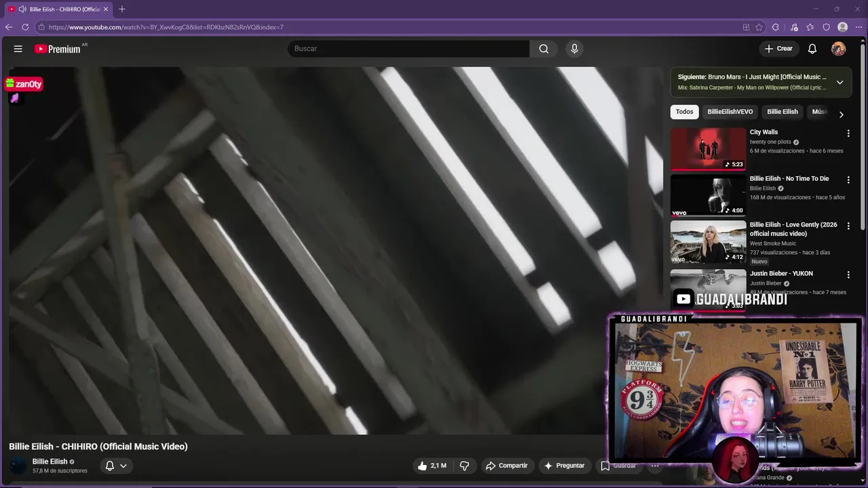Click the Preguntar ask button
The width and height of the screenshot is (868, 488).
click(564, 466)
